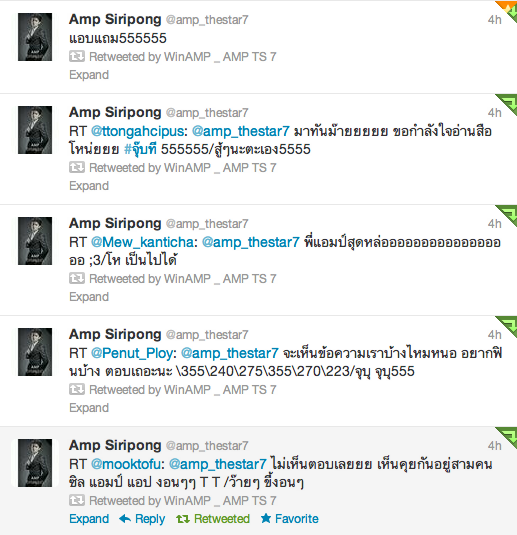Screen dimensions: 517x535
Task: Open @Penut_Ploy mention link
Action: 132,353
